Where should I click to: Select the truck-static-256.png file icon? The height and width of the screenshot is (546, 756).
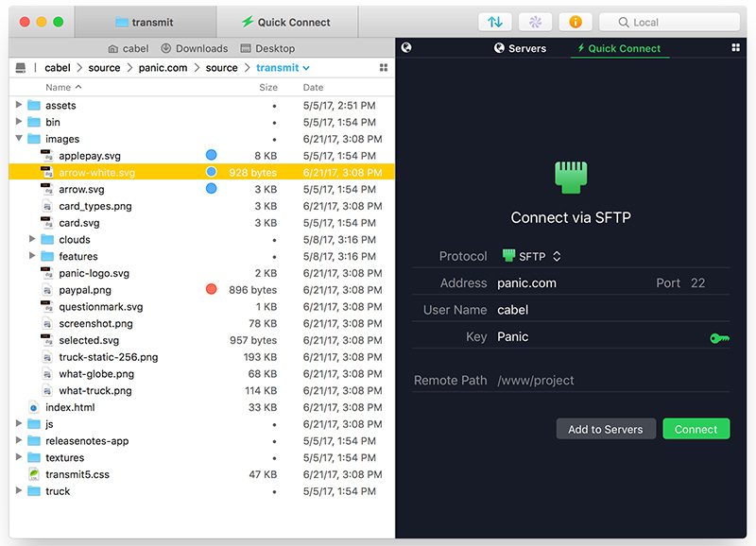[46, 357]
